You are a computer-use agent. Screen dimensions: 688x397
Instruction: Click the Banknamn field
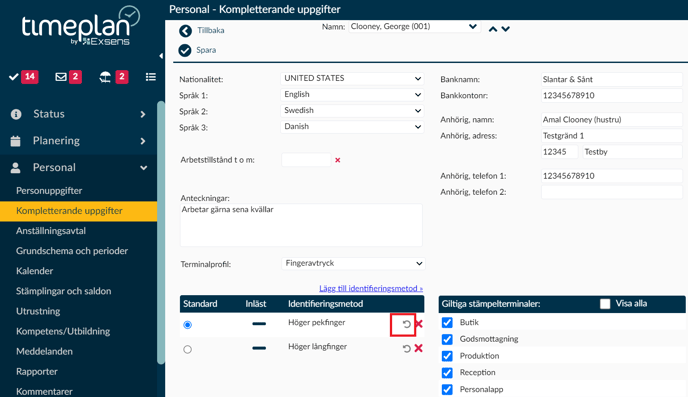[x=612, y=79]
